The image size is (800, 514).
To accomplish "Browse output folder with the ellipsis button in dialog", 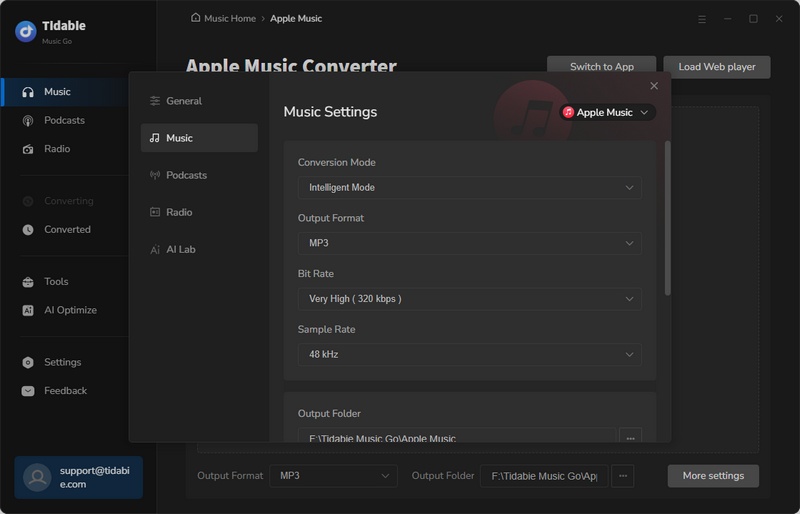I will click(630, 437).
